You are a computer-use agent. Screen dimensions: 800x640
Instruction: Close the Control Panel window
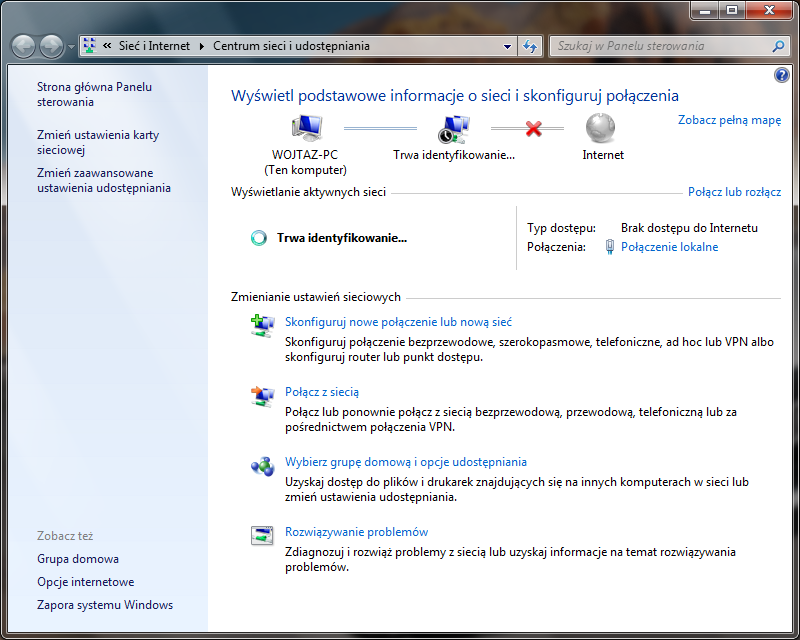pos(769,11)
